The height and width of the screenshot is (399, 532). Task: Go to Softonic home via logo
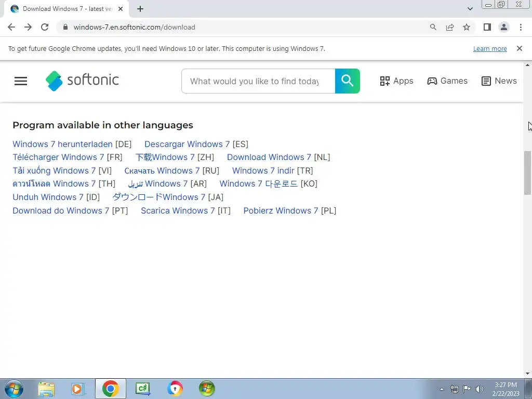tap(82, 81)
